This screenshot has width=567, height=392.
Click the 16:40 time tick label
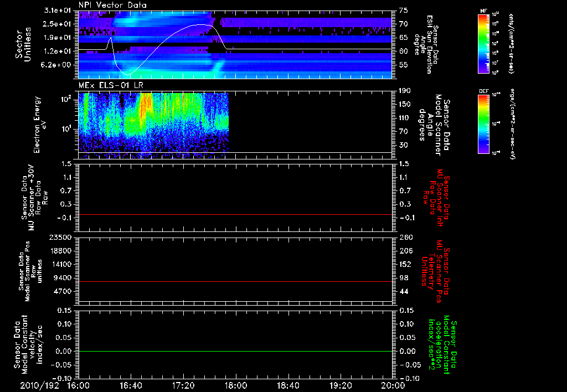[x=131, y=386]
